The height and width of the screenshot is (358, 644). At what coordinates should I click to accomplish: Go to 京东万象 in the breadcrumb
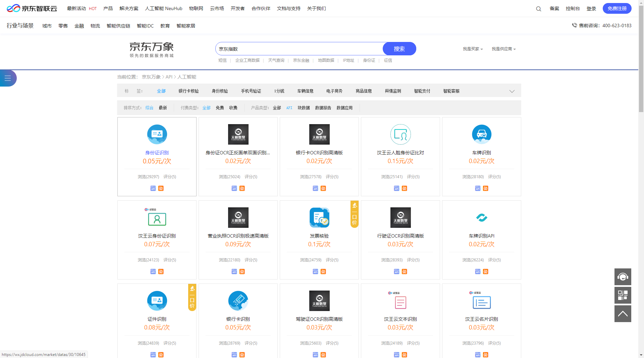point(151,77)
